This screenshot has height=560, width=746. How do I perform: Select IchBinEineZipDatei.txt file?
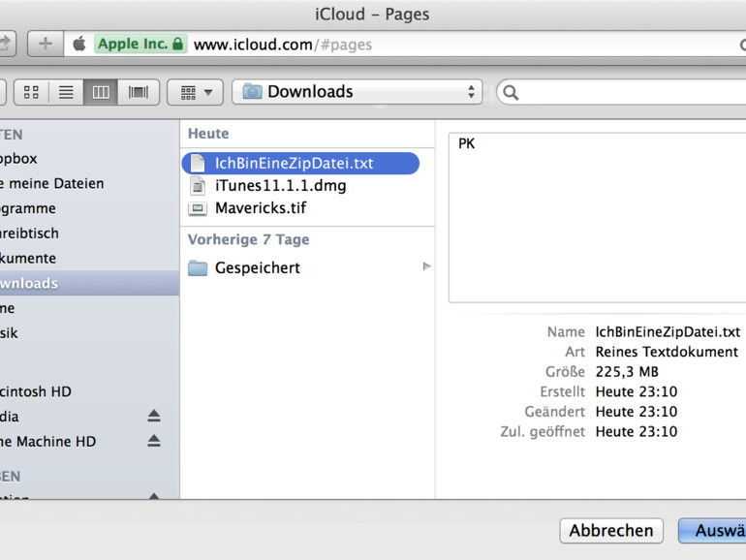pyautogui.click(x=300, y=163)
